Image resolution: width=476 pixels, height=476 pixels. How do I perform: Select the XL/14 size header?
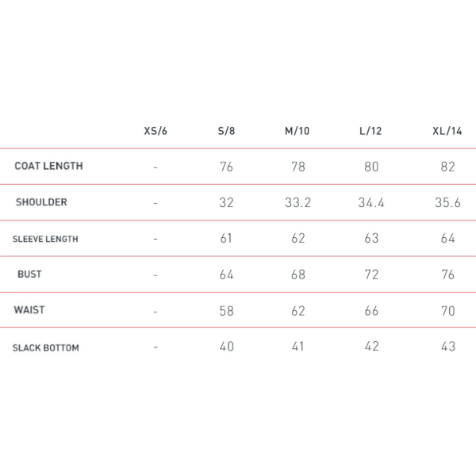(447, 131)
